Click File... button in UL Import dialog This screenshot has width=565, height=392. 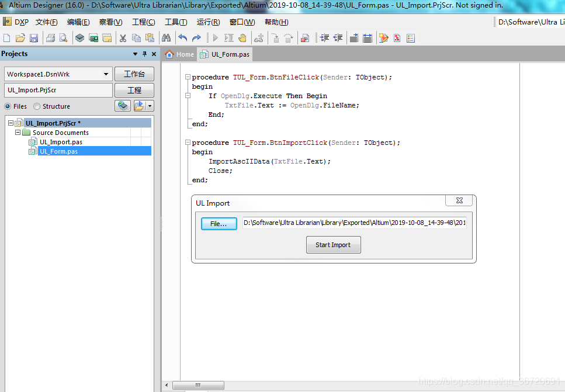pyautogui.click(x=219, y=224)
